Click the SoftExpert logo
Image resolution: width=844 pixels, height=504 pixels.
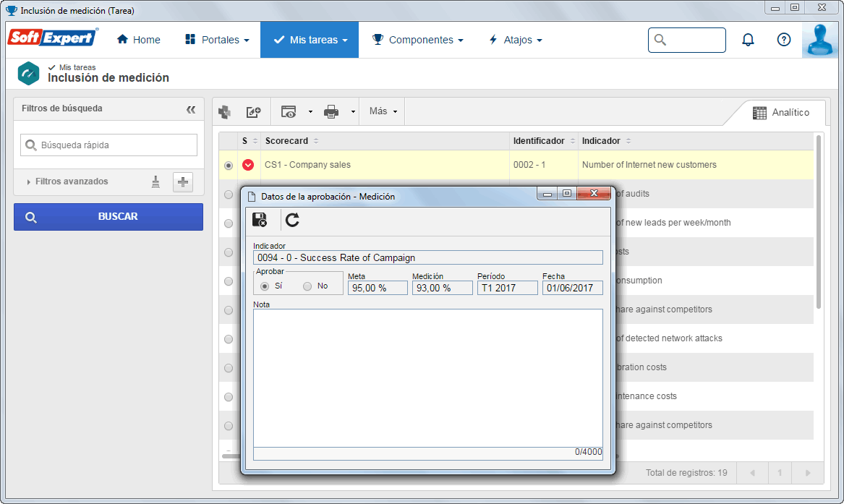point(52,38)
